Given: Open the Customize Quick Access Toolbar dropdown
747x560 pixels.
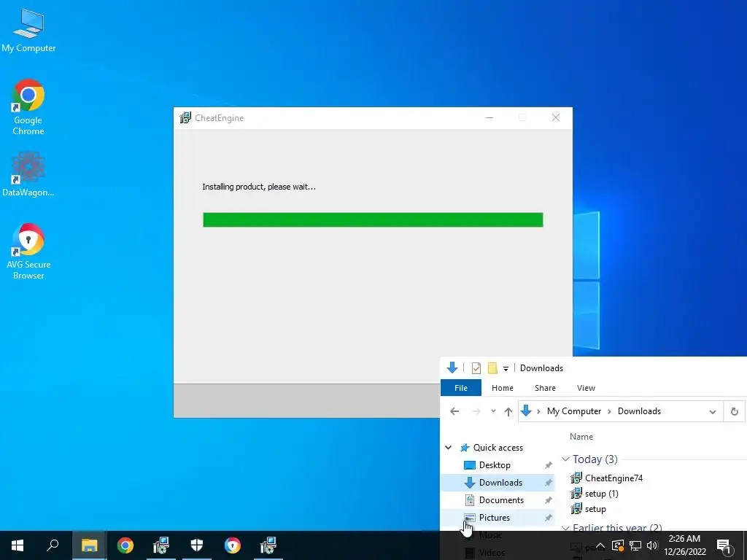Looking at the screenshot, I should (x=506, y=368).
